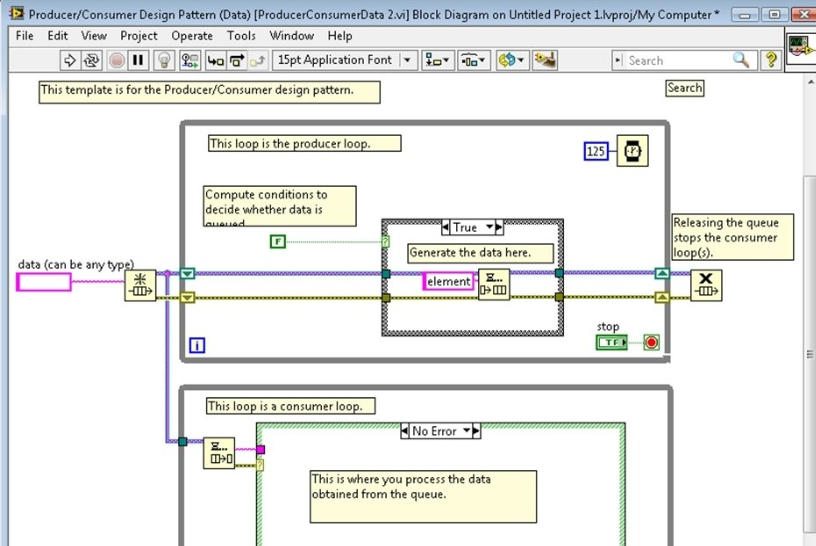Toggle Highlight Execution light bulb
Viewport: 816px width, 546px height.
[x=166, y=60]
